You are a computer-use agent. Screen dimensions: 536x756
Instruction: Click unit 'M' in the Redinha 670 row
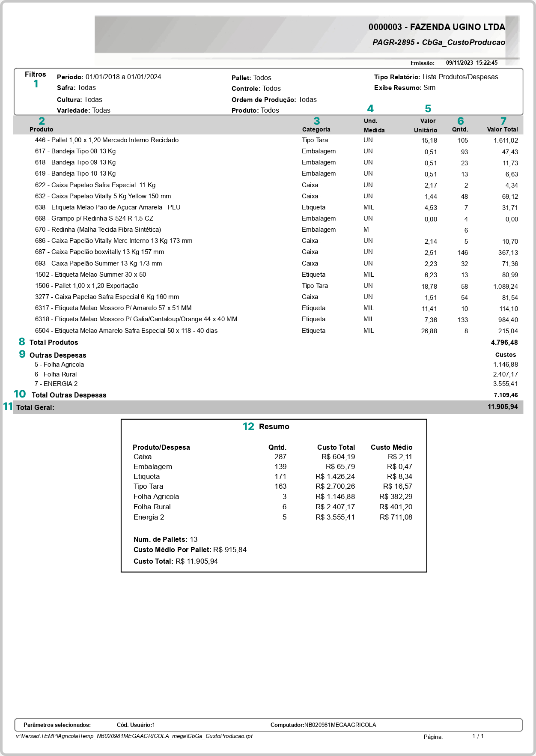(x=366, y=230)
